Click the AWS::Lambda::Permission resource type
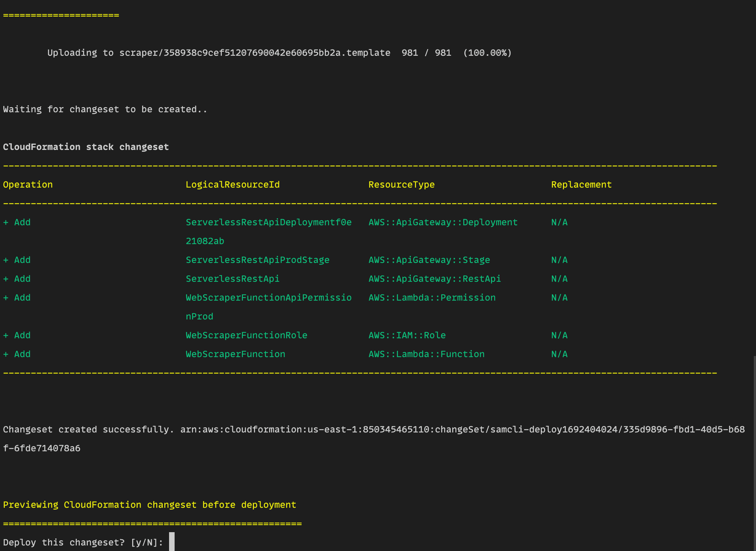The height and width of the screenshot is (551, 756). [x=432, y=297]
